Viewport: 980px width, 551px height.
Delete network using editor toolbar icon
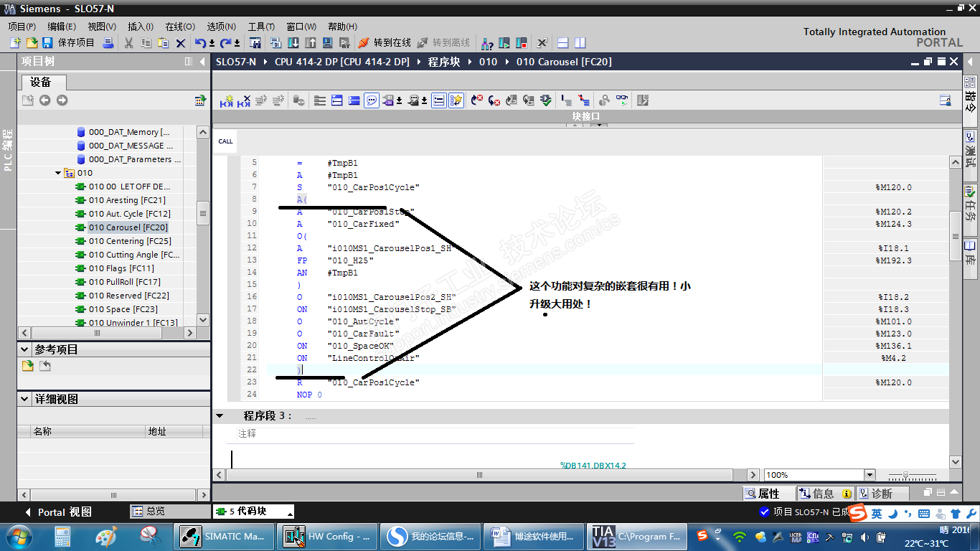click(244, 100)
